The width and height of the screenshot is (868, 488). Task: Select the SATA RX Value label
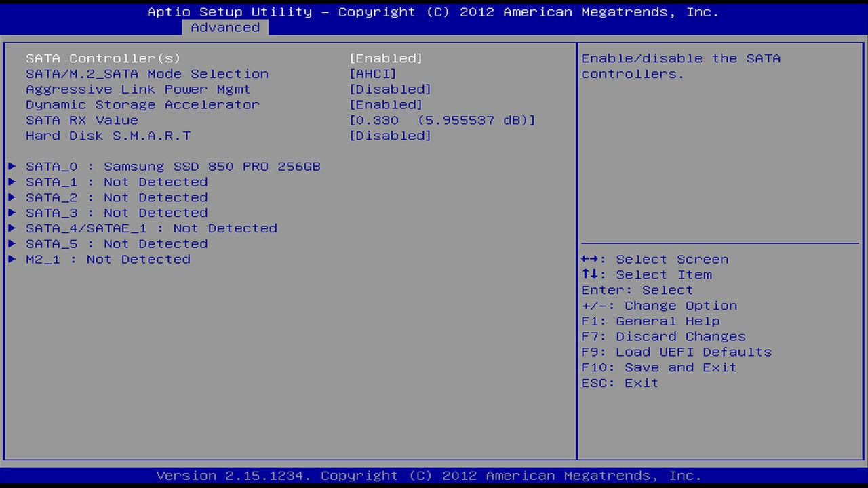(x=82, y=120)
